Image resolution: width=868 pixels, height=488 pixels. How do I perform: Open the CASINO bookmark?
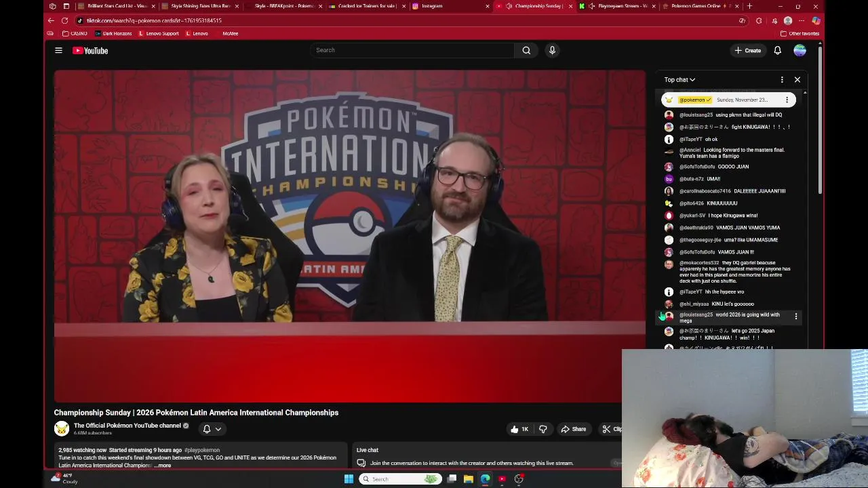(x=75, y=33)
